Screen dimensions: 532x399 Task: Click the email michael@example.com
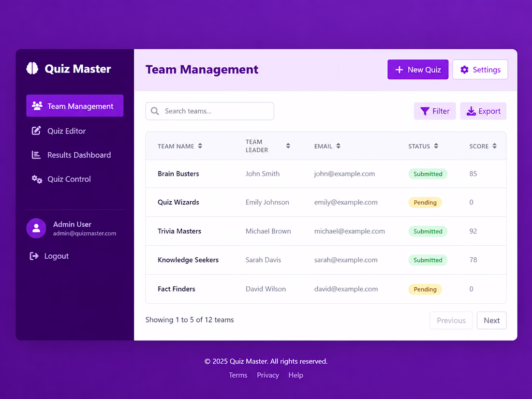click(x=350, y=231)
